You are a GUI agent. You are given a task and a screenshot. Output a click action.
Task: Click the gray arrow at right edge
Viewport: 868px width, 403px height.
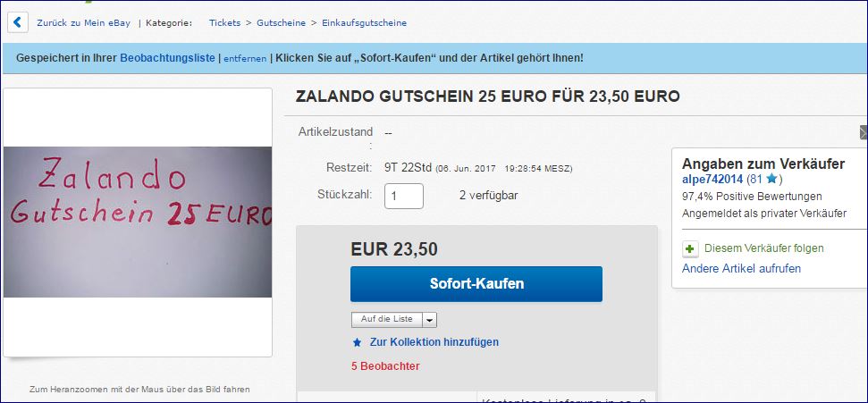[864, 132]
